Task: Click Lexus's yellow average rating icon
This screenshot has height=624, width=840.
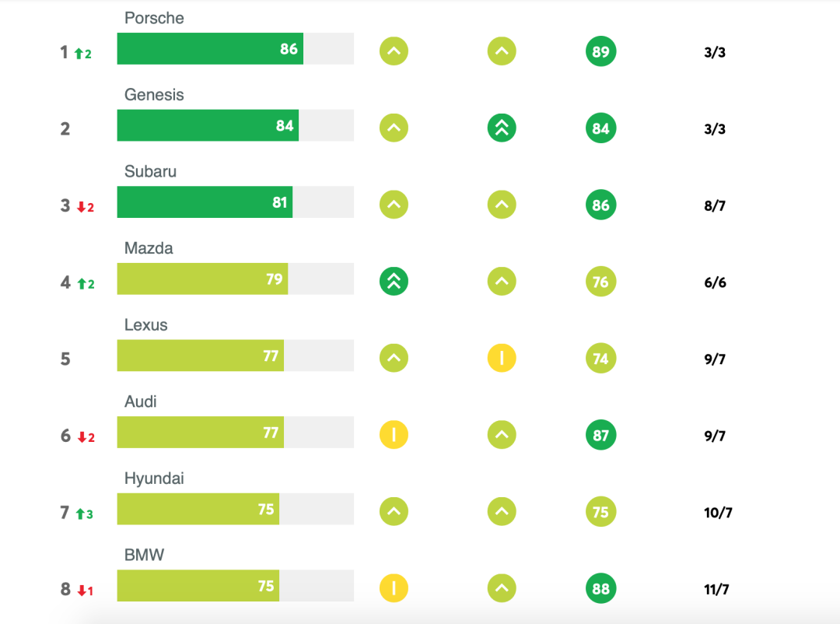Action: 502,359
